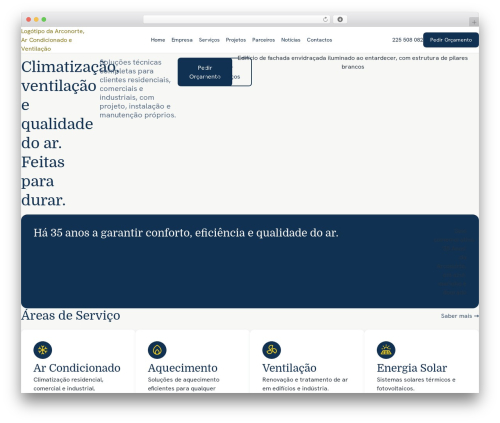
Task: Open the Home menu item
Action: coord(158,40)
